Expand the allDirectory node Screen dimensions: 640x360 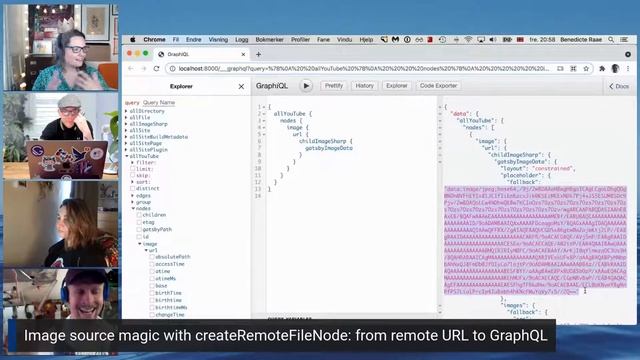127,111
